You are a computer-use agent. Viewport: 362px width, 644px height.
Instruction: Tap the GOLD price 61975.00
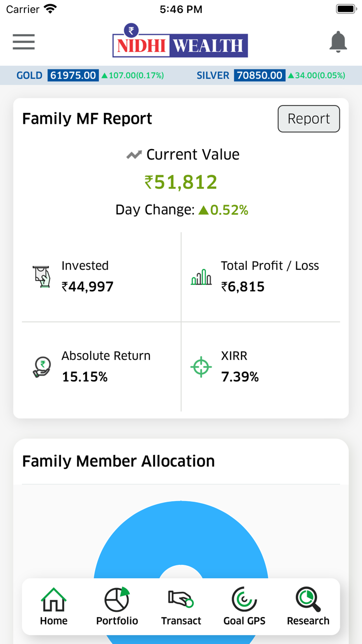point(73,75)
